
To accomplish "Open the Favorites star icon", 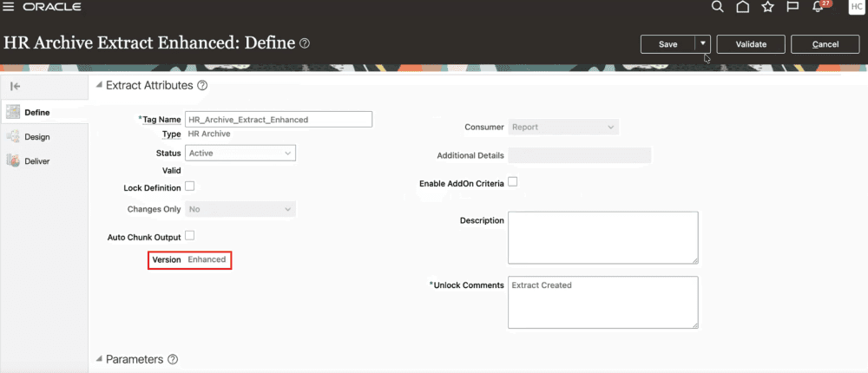I will [x=767, y=7].
